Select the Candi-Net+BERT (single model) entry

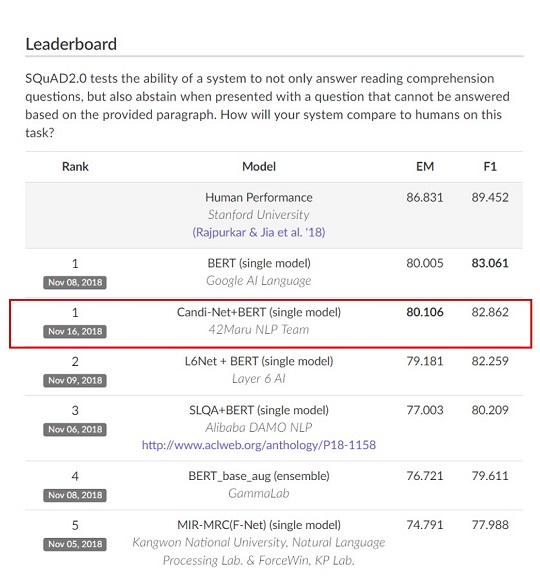(x=259, y=312)
